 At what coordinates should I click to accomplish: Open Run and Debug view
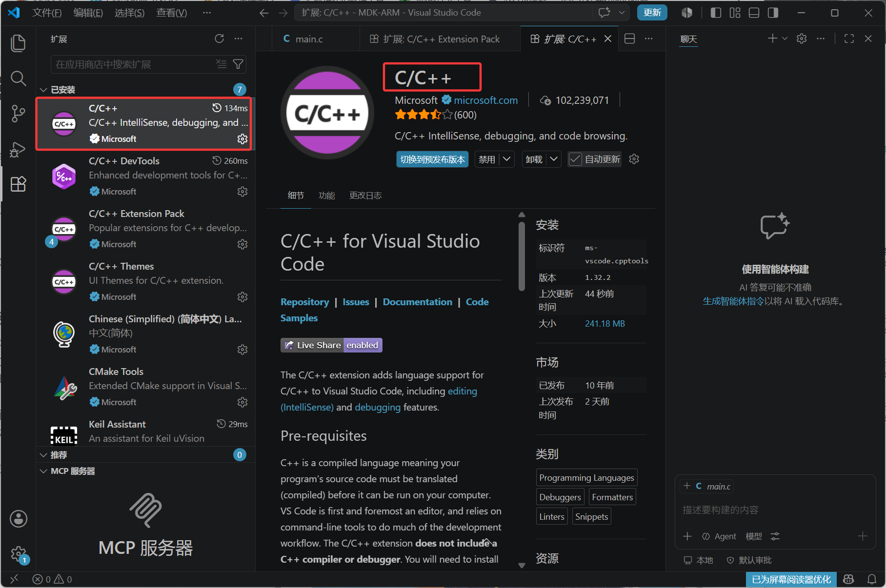(x=18, y=149)
